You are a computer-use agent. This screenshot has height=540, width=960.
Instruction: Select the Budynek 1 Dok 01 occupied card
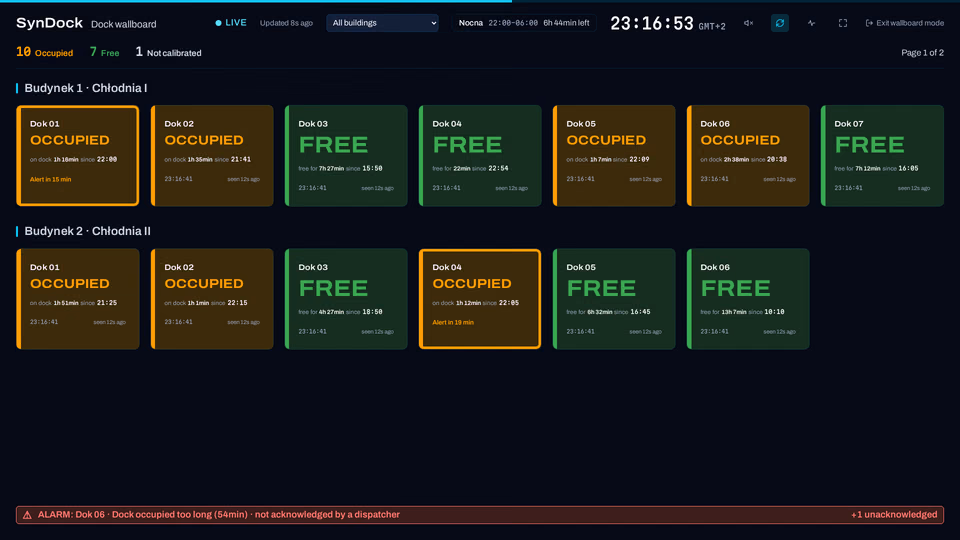click(78, 156)
